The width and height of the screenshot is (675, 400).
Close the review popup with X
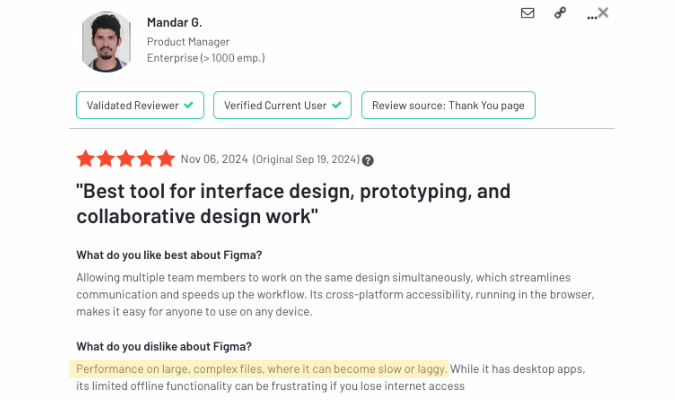[x=603, y=12]
